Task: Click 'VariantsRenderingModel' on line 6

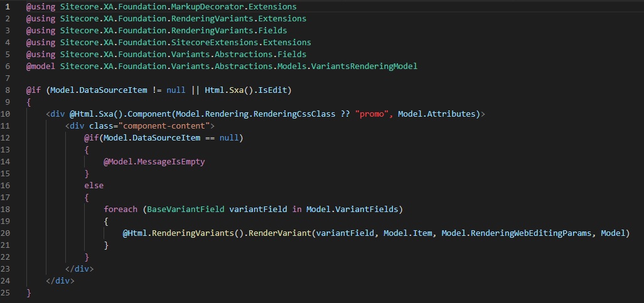Action: pos(364,66)
